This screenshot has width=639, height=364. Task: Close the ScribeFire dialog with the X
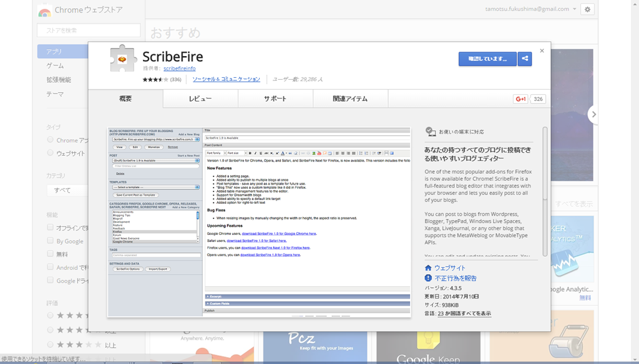click(x=542, y=51)
